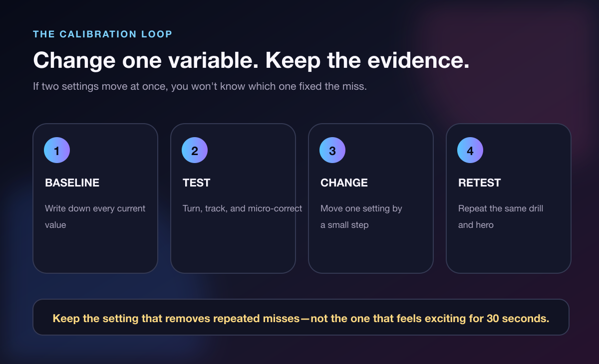599x364 pixels.
Task: Click the step 4 number circle
Action: [470, 151]
